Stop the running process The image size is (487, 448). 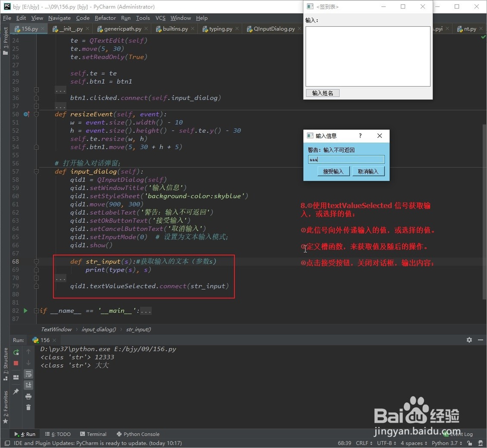(x=16, y=362)
